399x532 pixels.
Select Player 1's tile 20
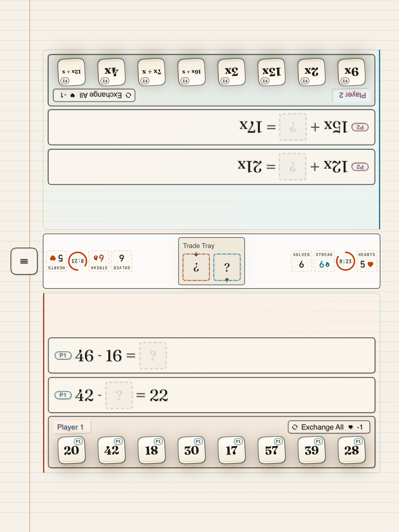coord(72,450)
